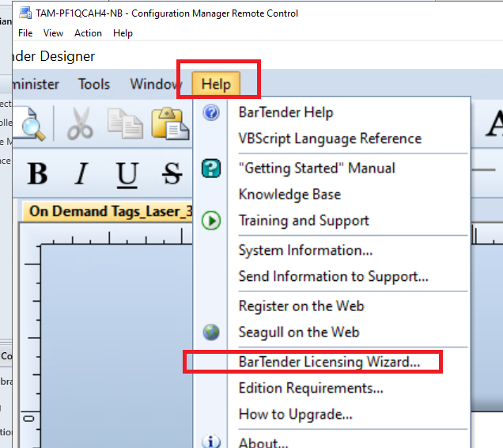Toggle Italic formatting
Screen dimensions: 503x448
(81, 173)
